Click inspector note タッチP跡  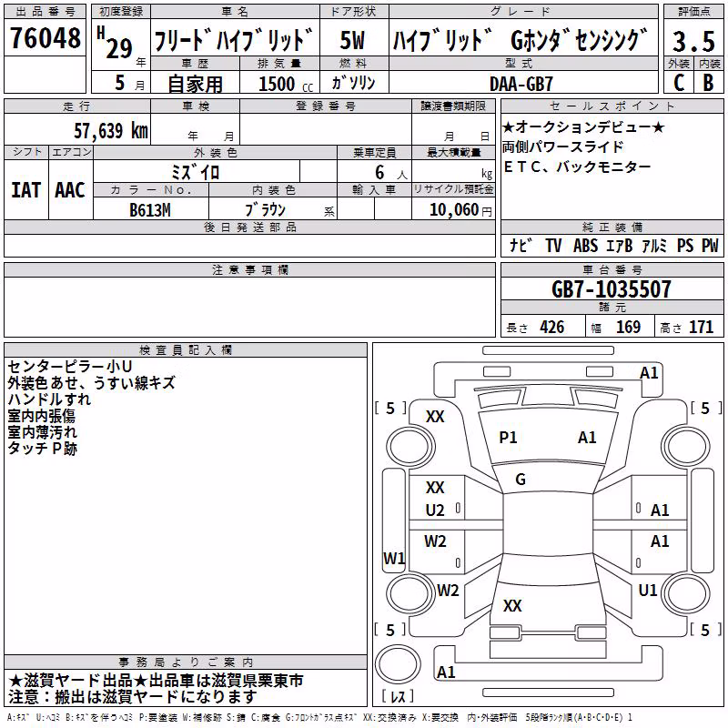(42, 448)
